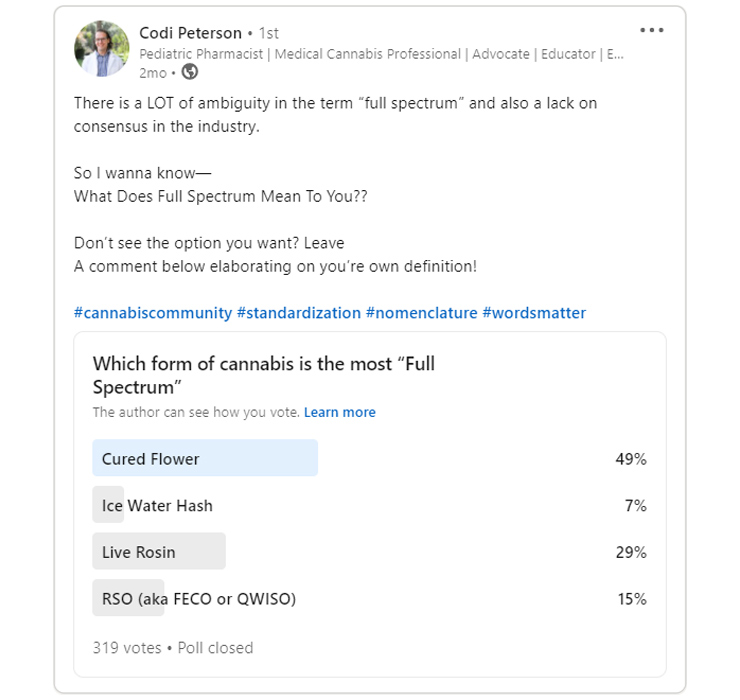
Task: Click the Poll closed status text
Action: point(216,648)
